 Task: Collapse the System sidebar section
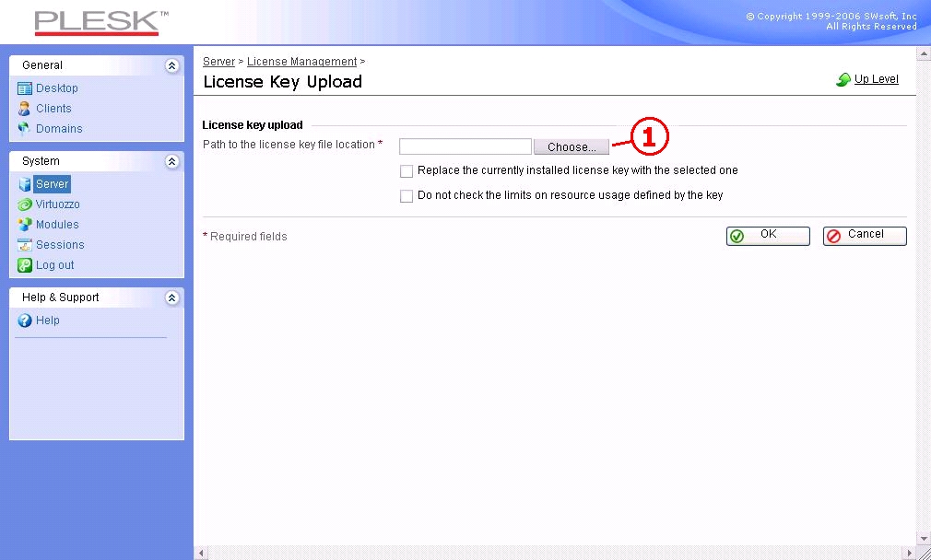click(x=171, y=161)
